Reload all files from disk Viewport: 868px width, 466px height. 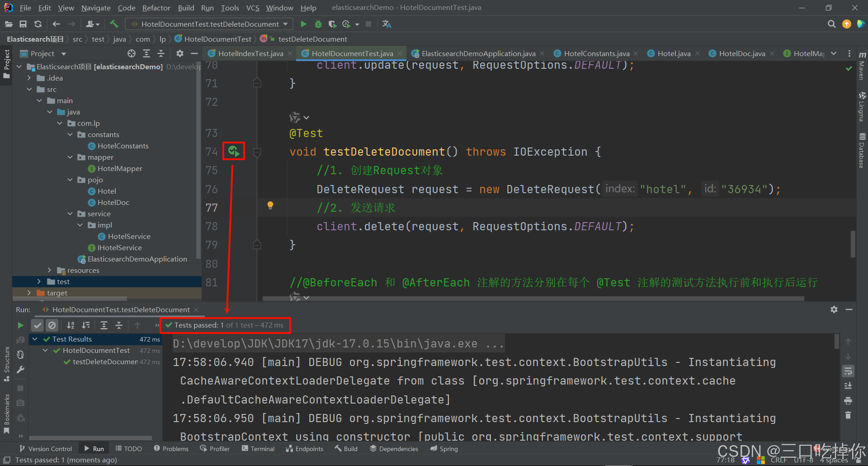[x=38, y=24]
